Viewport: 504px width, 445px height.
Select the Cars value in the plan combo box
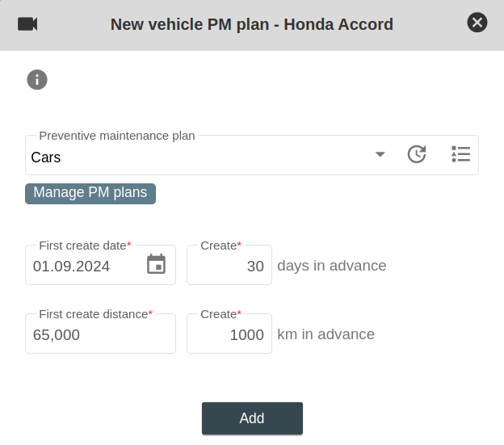tap(194, 157)
